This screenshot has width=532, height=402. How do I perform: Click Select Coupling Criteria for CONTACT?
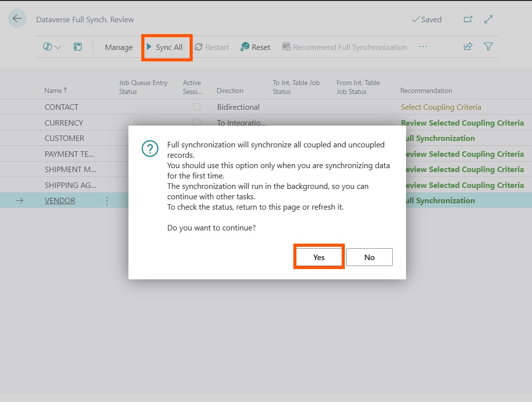(x=441, y=107)
